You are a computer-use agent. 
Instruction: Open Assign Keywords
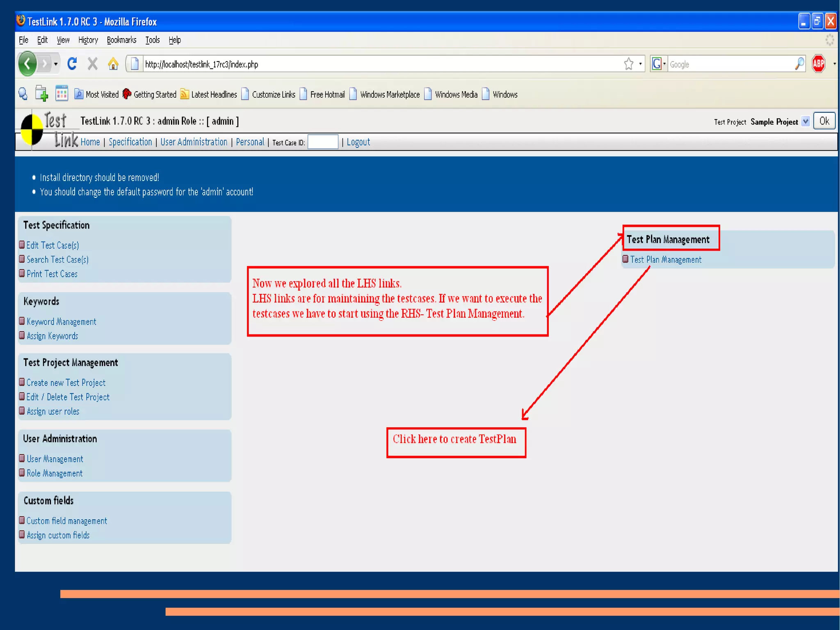point(52,336)
